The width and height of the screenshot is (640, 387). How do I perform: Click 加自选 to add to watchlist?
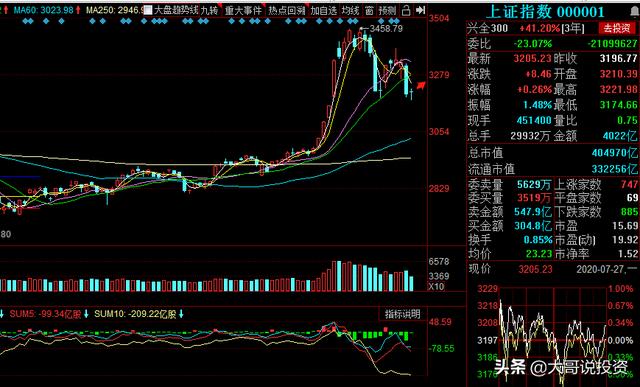(x=323, y=10)
